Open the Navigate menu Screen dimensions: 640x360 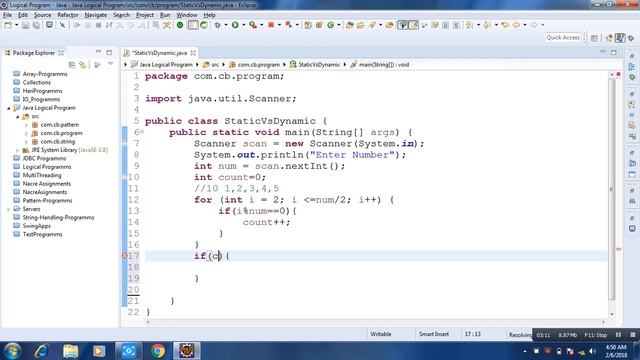[96, 15]
